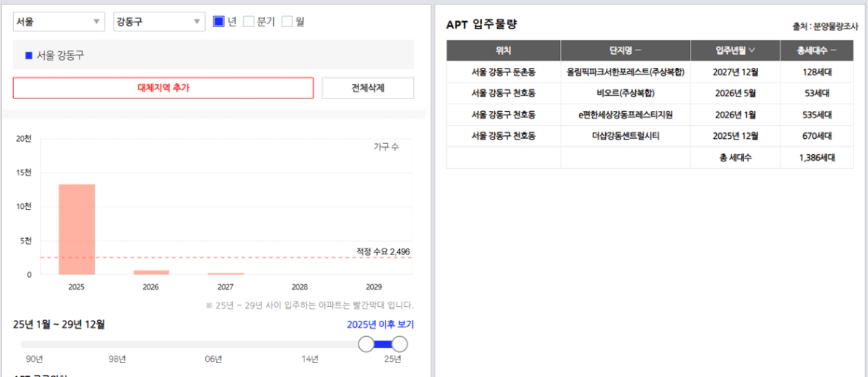Click 비오르(주상복합) complex name

point(626,93)
